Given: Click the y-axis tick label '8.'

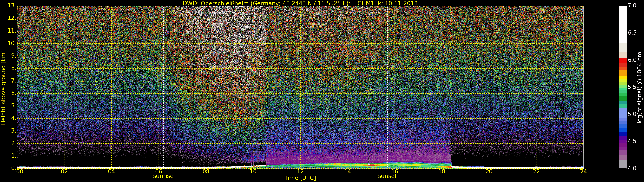Looking at the screenshot, I should [x=14, y=68].
